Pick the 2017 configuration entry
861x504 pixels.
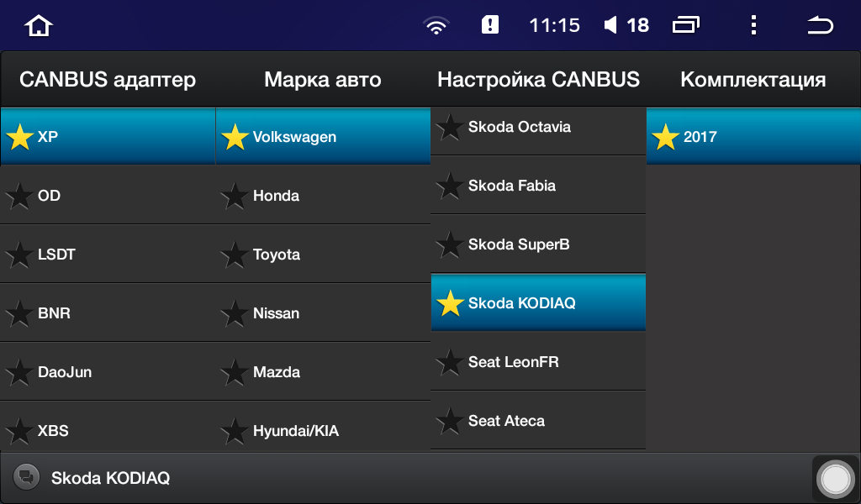pyautogui.click(x=753, y=137)
